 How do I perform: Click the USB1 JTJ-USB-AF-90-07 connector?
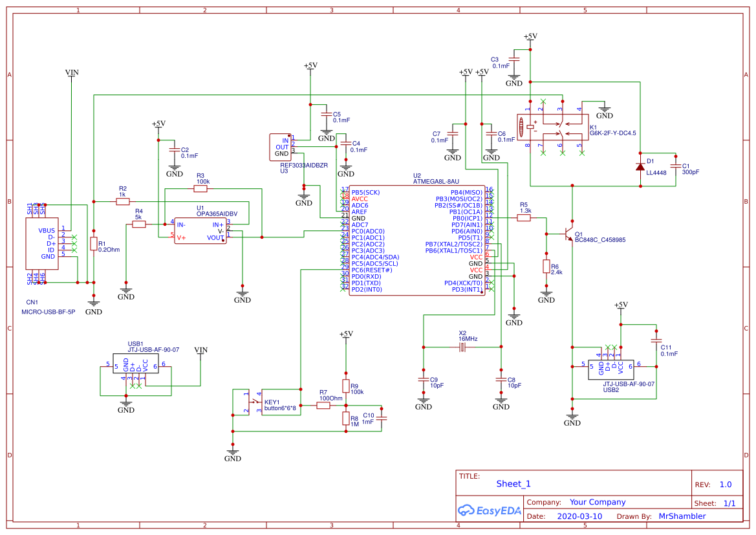coord(135,364)
